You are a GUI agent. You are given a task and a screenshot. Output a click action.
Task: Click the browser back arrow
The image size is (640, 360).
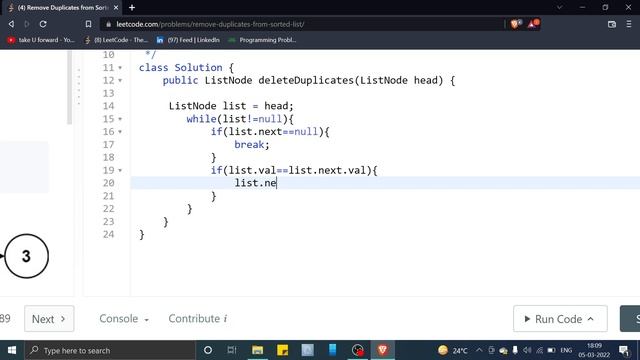click(x=11, y=24)
